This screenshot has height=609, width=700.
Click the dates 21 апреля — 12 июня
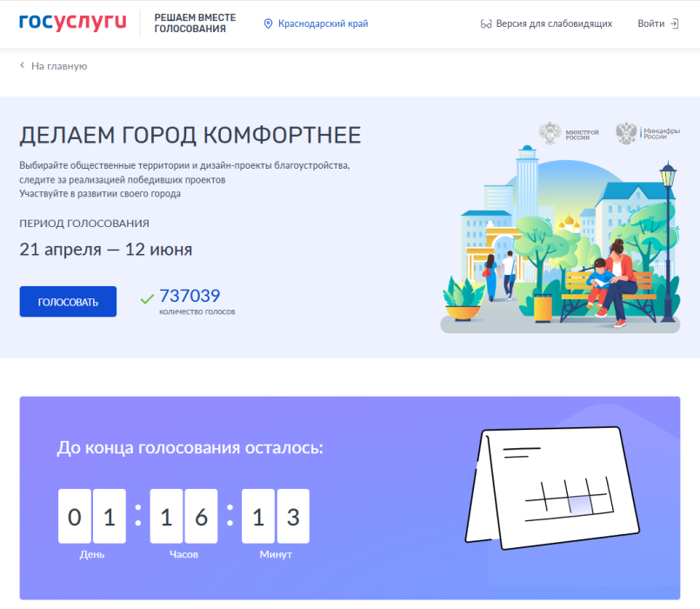coord(106,250)
